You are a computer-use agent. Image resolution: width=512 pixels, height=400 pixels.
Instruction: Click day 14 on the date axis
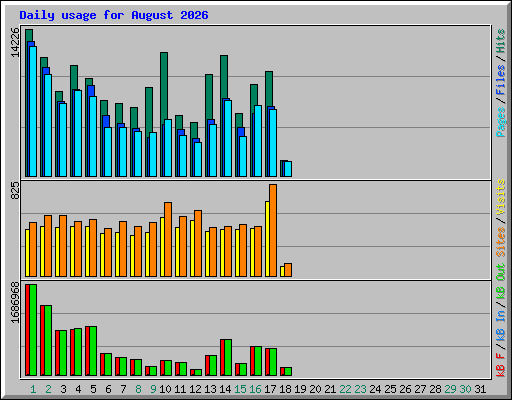click(225, 389)
